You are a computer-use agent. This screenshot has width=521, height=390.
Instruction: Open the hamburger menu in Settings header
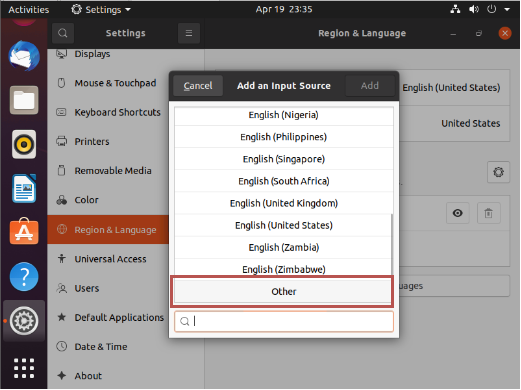(189, 33)
